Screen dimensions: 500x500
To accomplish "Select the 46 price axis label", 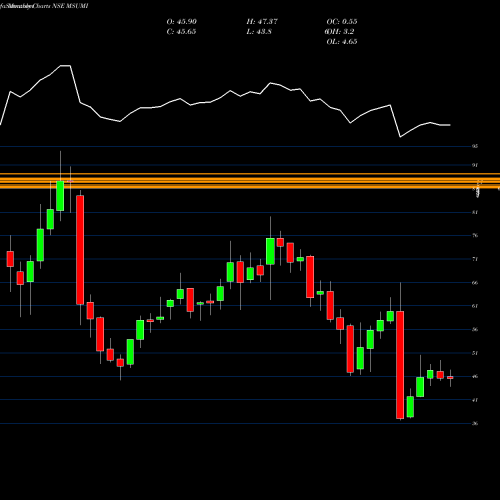I will coord(475,377).
